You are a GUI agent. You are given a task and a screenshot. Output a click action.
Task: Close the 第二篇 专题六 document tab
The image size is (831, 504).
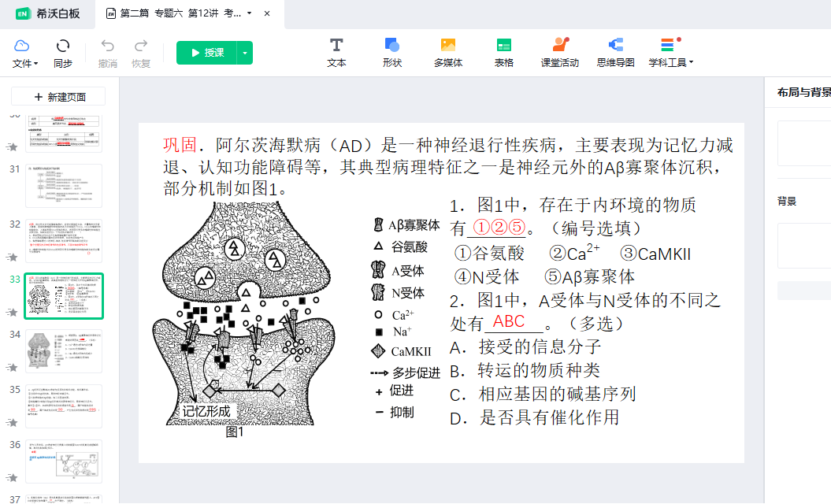coord(267,13)
